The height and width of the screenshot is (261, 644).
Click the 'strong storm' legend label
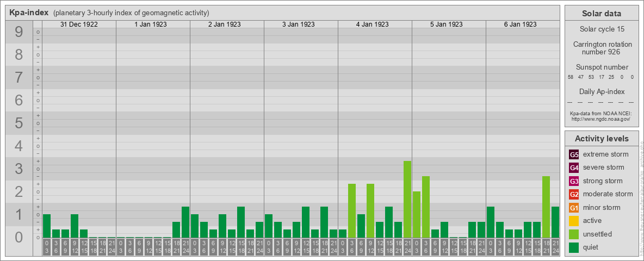point(603,181)
